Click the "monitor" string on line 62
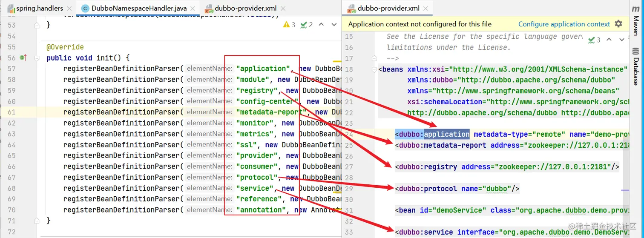This screenshot has width=644, height=238. [255, 123]
